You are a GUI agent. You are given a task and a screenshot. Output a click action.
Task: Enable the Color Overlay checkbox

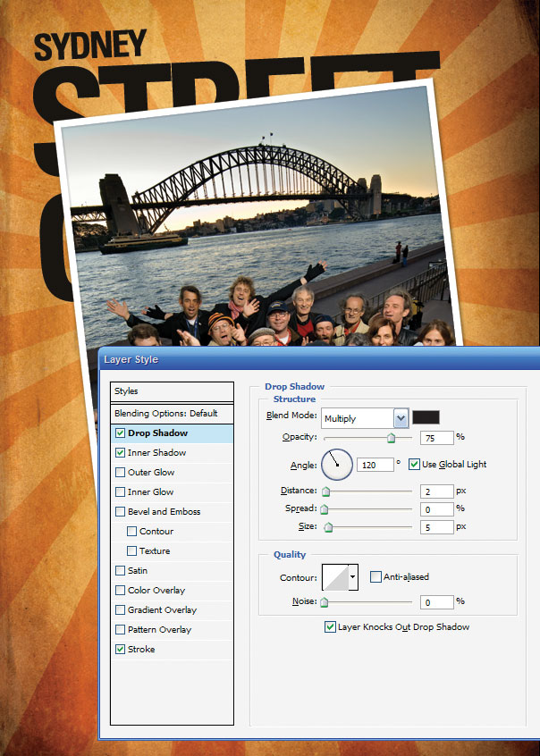[120, 591]
